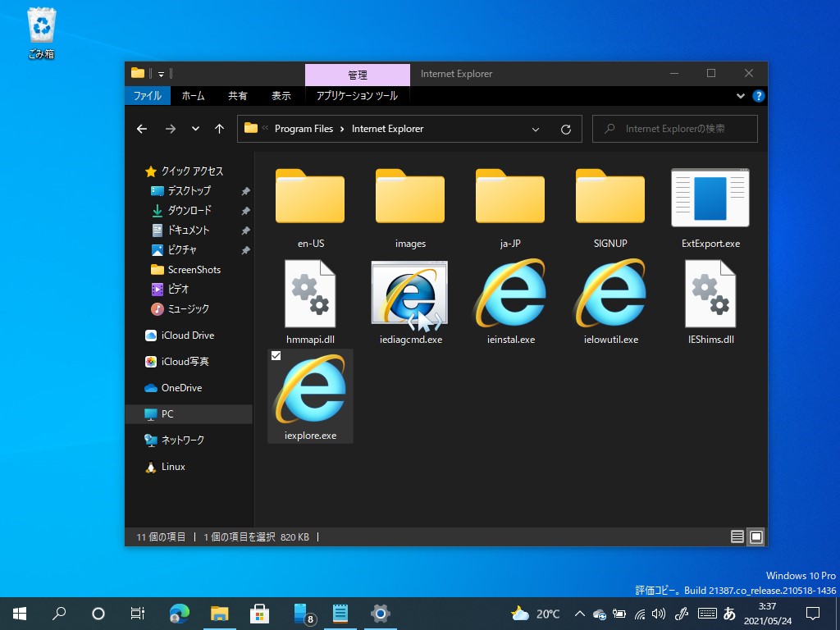Switch to details view via the status bar icon
Viewport: 840px width, 630px height.
point(737,536)
